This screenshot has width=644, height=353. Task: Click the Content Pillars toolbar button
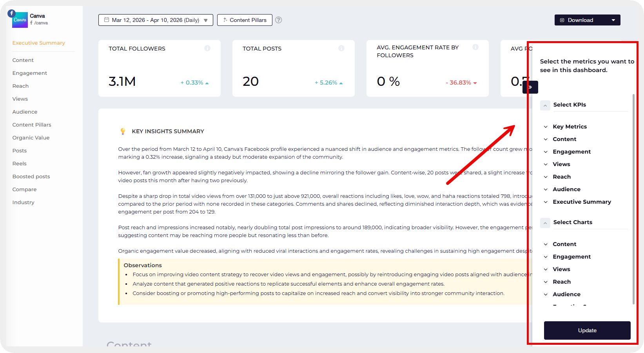[245, 20]
